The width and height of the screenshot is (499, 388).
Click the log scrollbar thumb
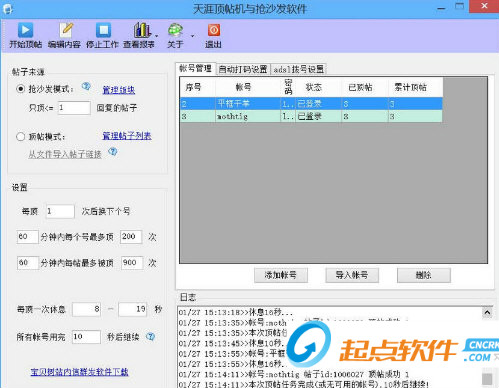[487, 379]
